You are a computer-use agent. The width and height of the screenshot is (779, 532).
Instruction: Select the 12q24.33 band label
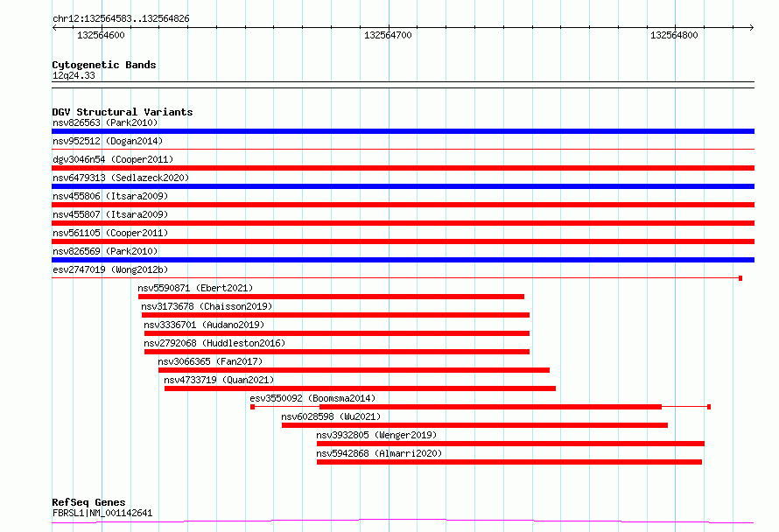coord(74,75)
